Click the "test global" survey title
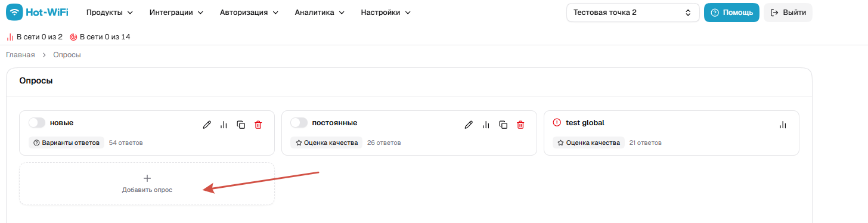Image resolution: width=868 pixels, height=223 pixels. [x=585, y=122]
